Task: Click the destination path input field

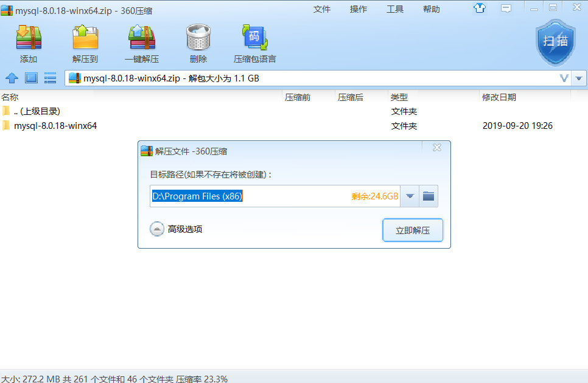Action: pos(275,196)
